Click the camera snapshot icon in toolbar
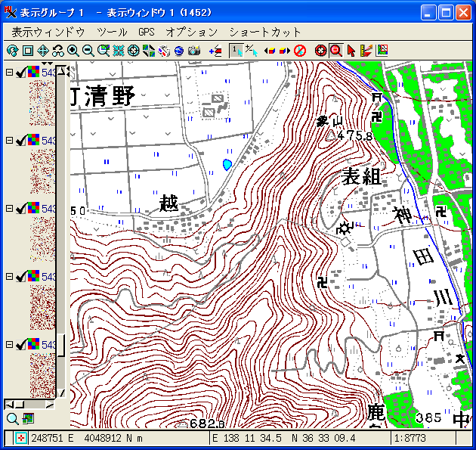 194,51
